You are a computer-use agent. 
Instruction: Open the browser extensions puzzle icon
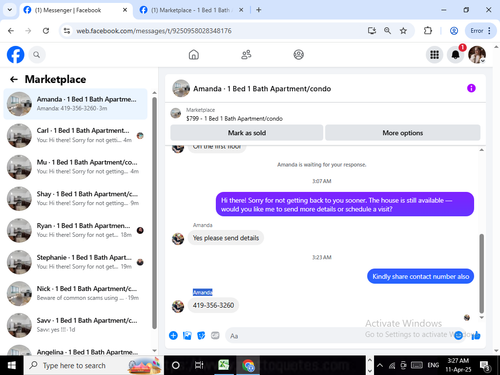tap(428, 31)
